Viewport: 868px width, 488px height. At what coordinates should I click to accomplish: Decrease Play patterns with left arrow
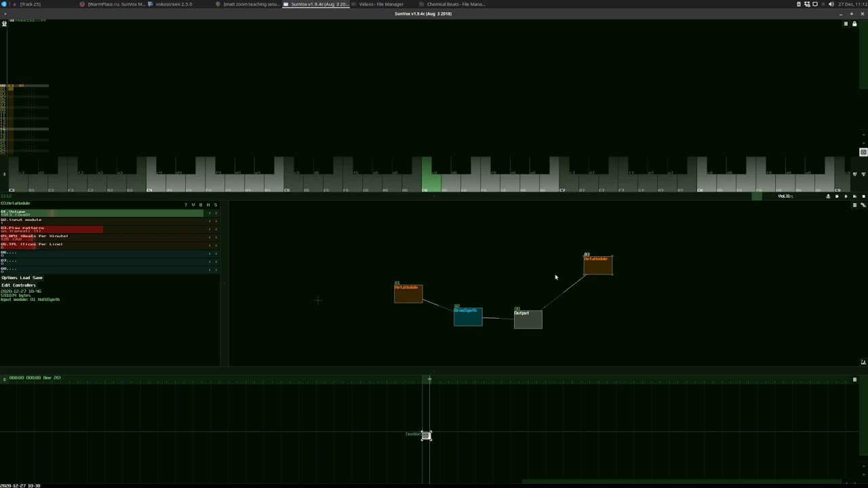click(x=210, y=229)
